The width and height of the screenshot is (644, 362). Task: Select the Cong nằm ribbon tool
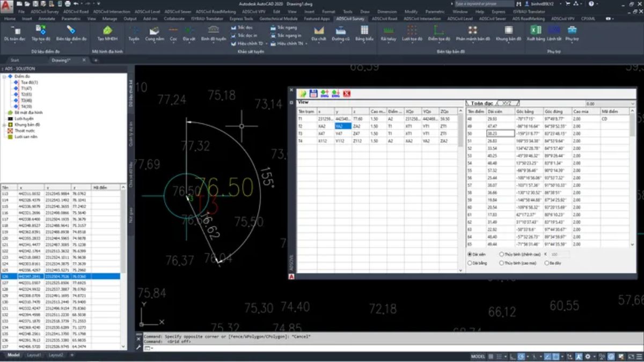[x=155, y=33]
